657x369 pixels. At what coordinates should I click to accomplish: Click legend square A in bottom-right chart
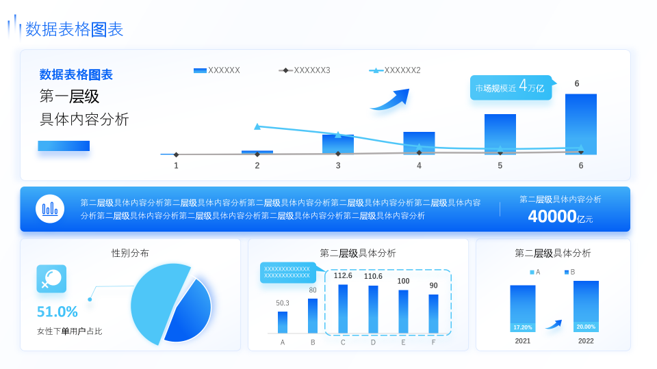tap(532, 272)
